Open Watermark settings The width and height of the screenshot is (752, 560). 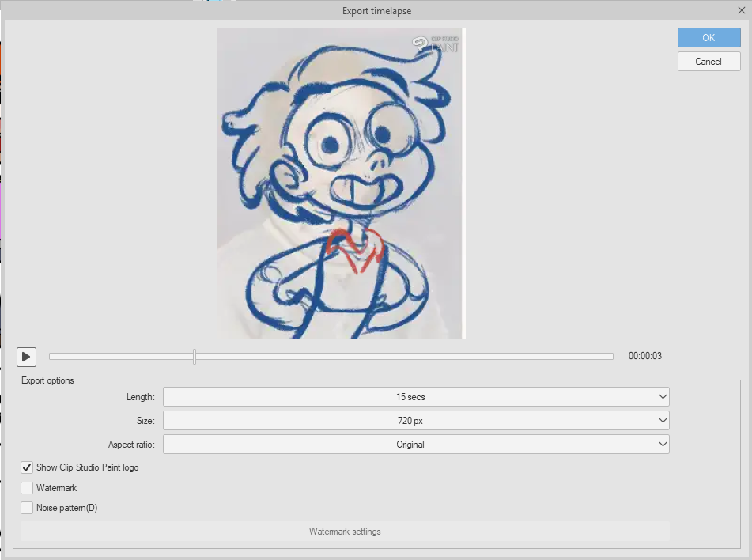345,532
